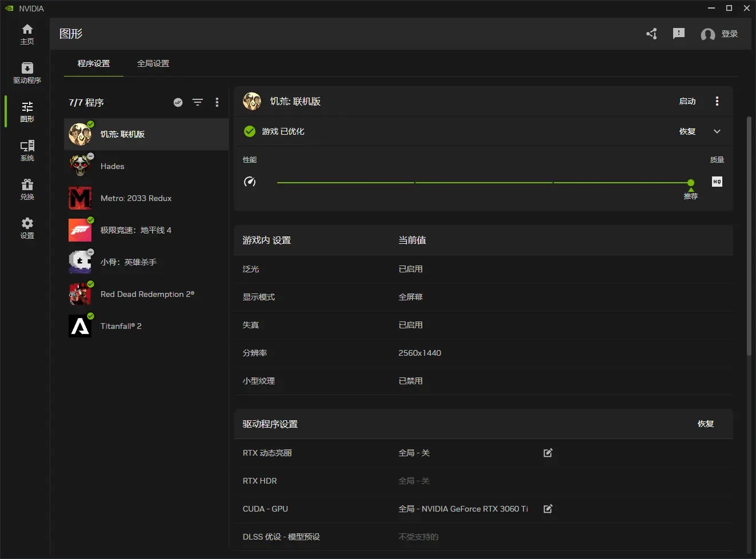
Task: Click 恢复 next to 游戏 已优化
Action: (x=687, y=131)
